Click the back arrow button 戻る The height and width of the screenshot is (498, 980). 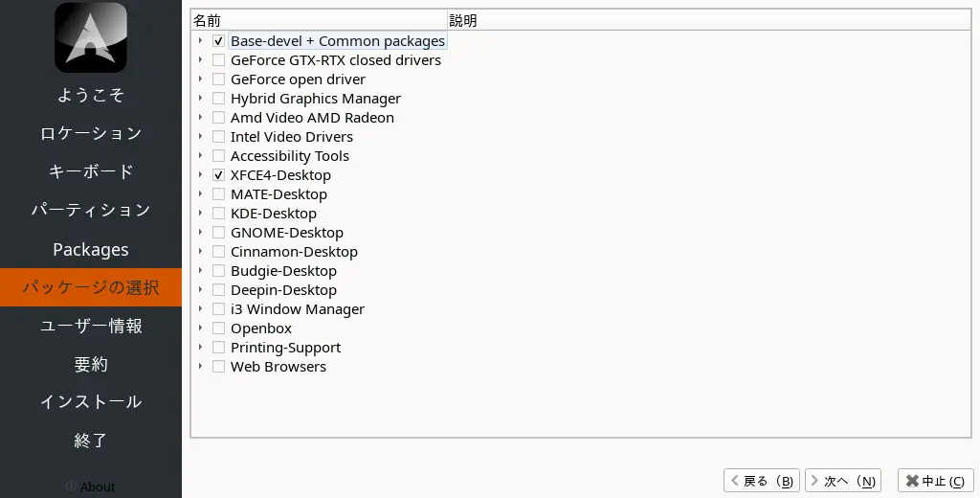tap(762, 481)
